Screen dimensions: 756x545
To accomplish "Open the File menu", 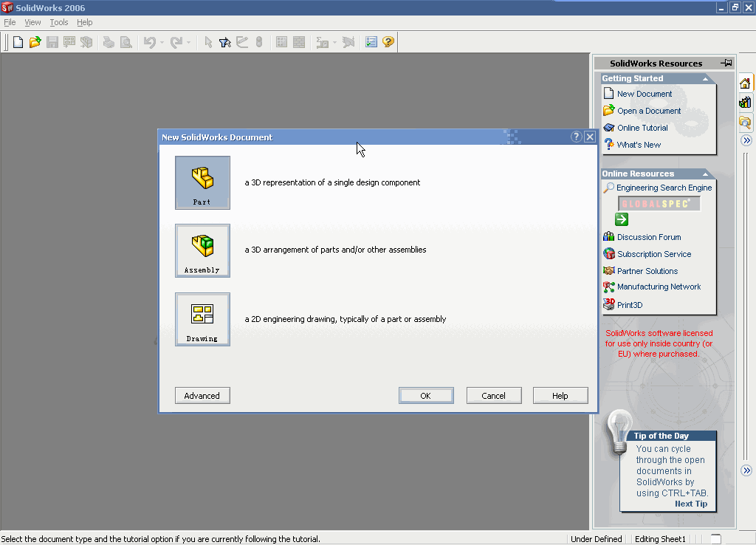I will click(10, 22).
